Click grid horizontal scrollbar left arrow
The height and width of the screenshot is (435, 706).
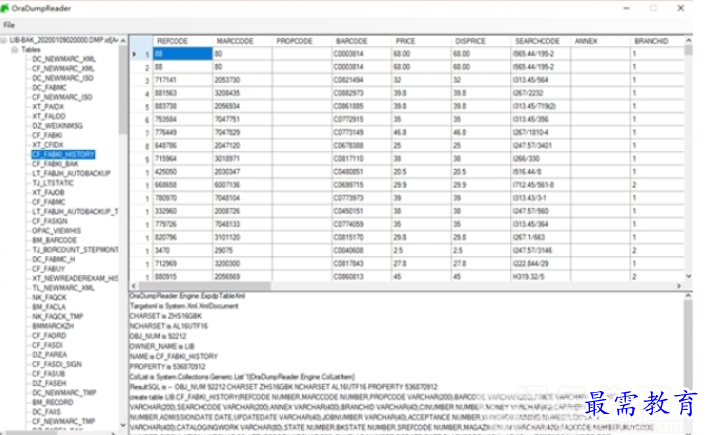pos(134,286)
